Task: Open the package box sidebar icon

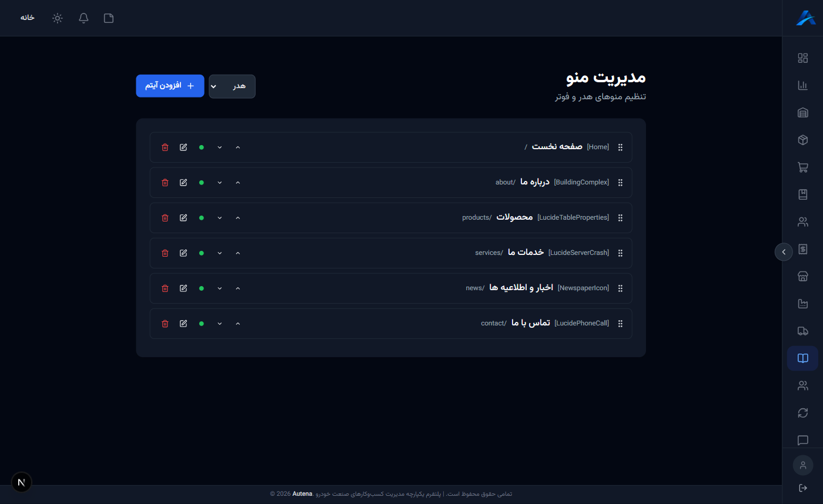Action: pos(802,140)
